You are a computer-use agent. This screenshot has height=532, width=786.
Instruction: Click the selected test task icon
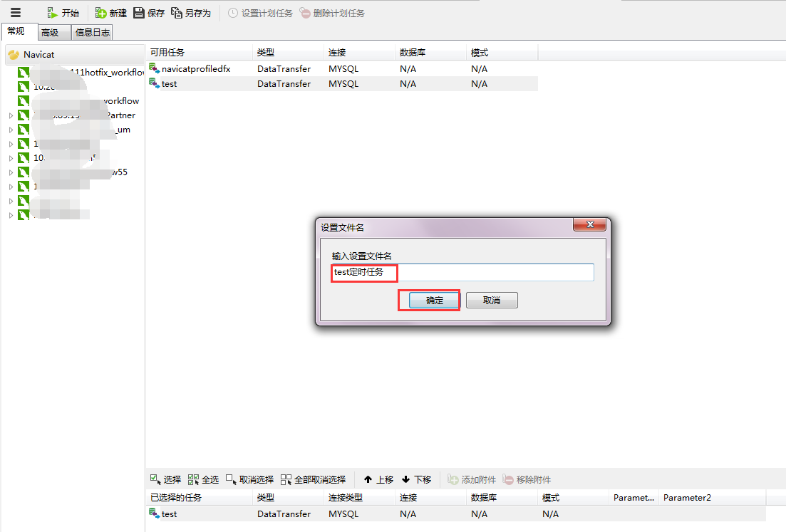155,513
